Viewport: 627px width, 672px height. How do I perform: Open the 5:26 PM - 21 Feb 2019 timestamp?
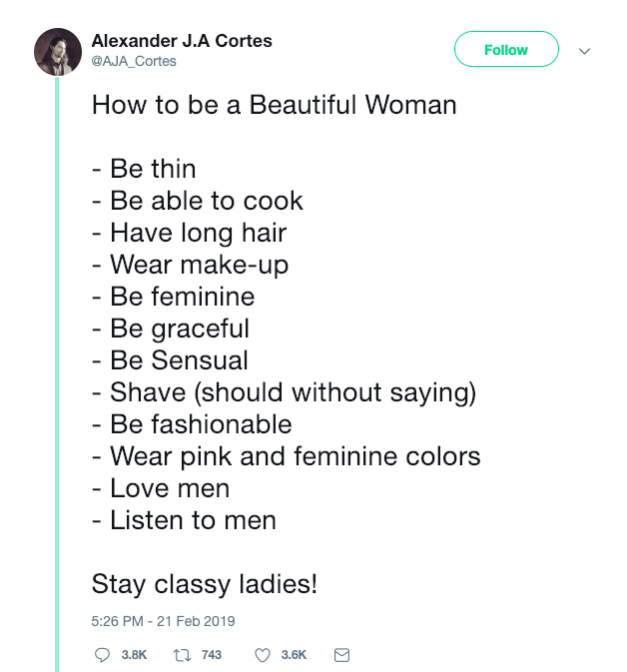pyautogui.click(x=163, y=621)
